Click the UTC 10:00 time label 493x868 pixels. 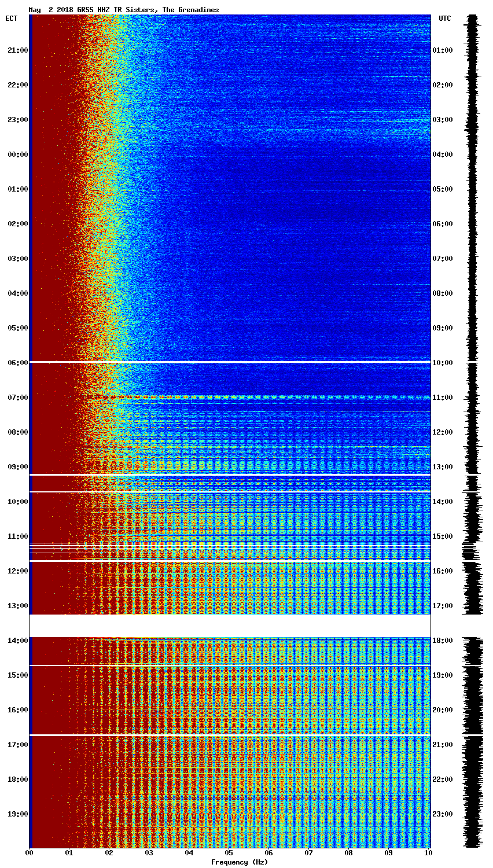pos(443,363)
